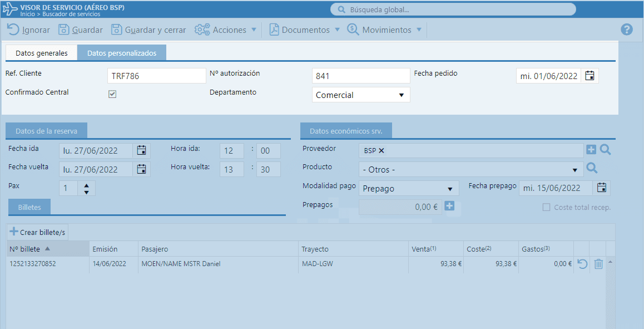Undo ticket 1252133270852 with revert icon
Image resolution: width=644 pixels, height=329 pixels.
(x=582, y=264)
